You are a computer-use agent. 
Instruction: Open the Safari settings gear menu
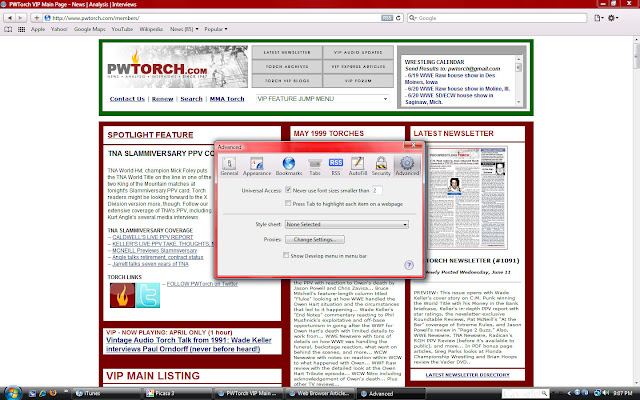(613, 18)
